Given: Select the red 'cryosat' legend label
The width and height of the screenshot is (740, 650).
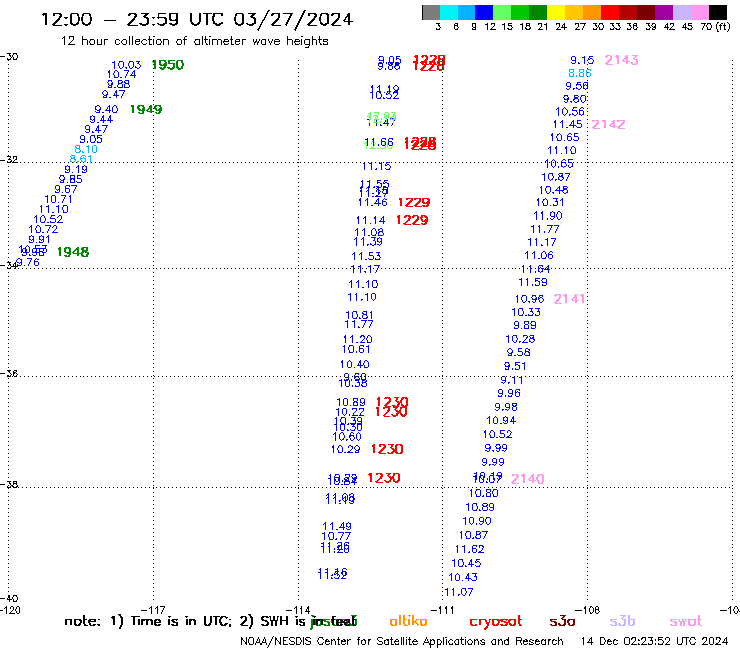Looking at the screenshot, I should click(x=496, y=621).
